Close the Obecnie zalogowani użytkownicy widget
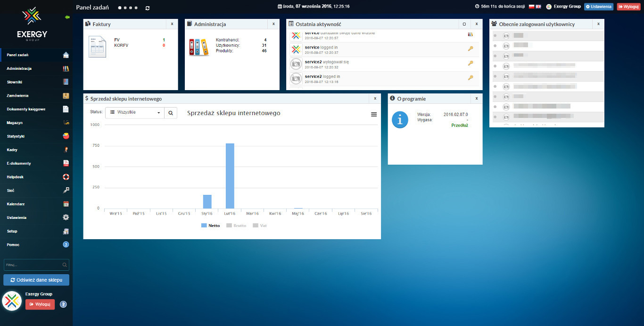Image resolution: width=644 pixels, height=326 pixels. tap(599, 24)
